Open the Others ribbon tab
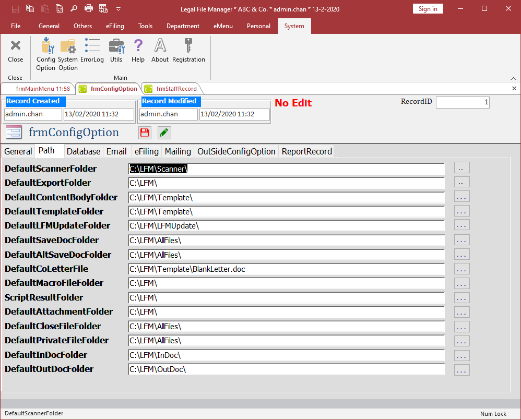This screenshot has width=521, height=420. click(82, 26)
